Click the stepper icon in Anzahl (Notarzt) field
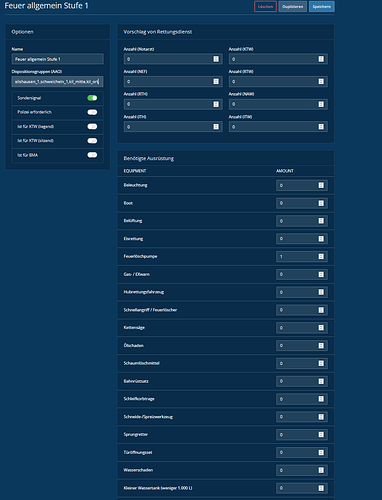Viewport: 382px width, 500px height. point(216,59)
